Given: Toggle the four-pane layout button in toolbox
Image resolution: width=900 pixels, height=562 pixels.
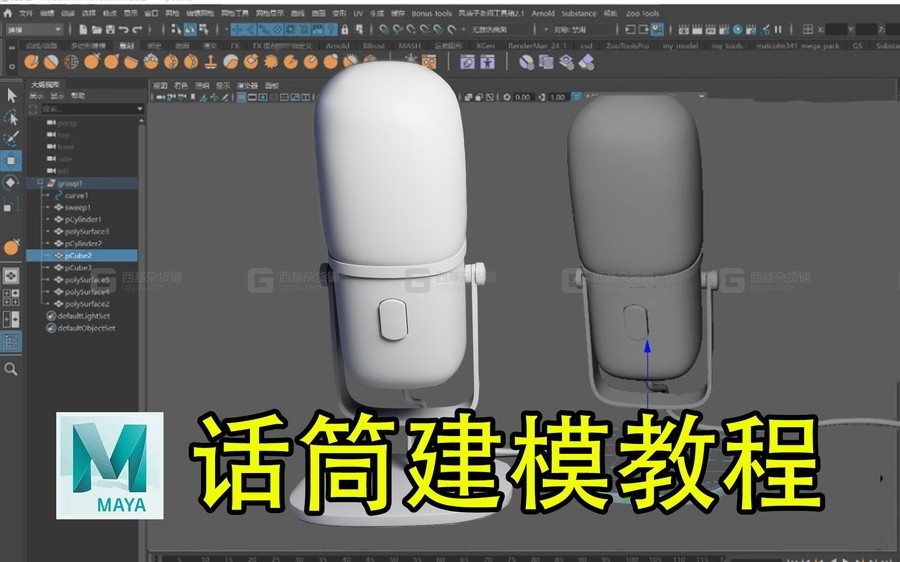Looking at the screenshot, I should click(x=11, y=297).
